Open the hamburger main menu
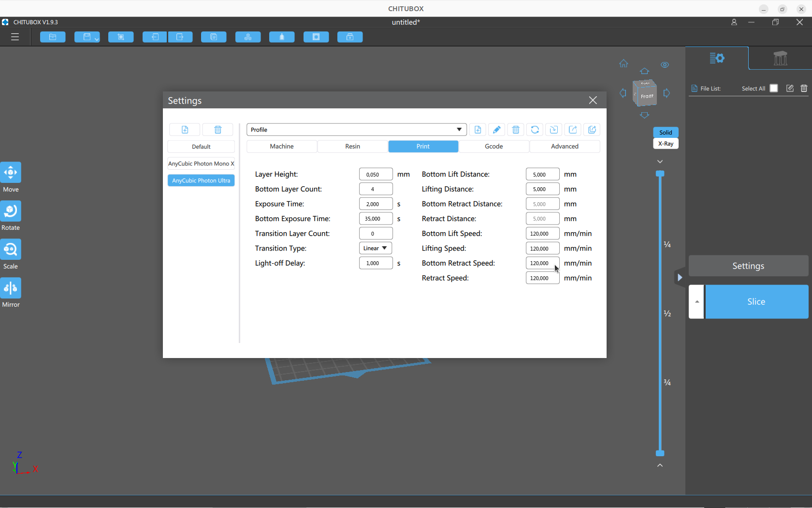The height and width of the screenshot is (508, 812). click(x=15, y=37)
